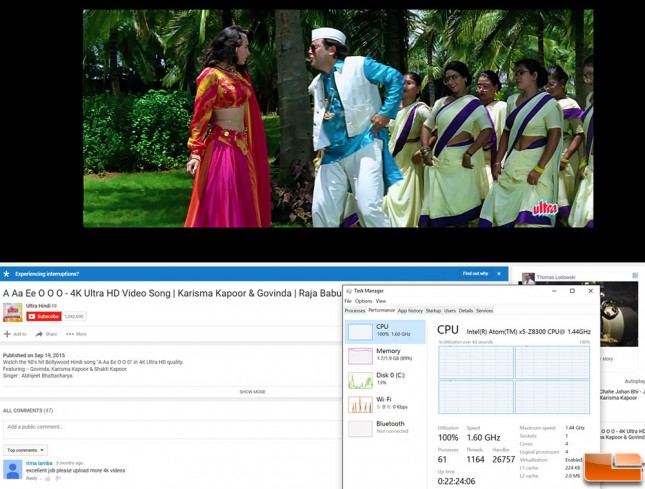
Task: Click the video title 'A Aa Ee O O O'
Action: 34,293
